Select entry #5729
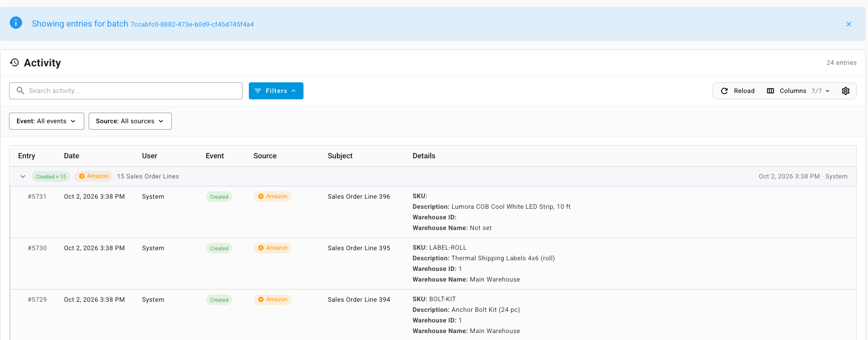The height and width of the screenshot is (340, 868). click(x=37, y=300)
